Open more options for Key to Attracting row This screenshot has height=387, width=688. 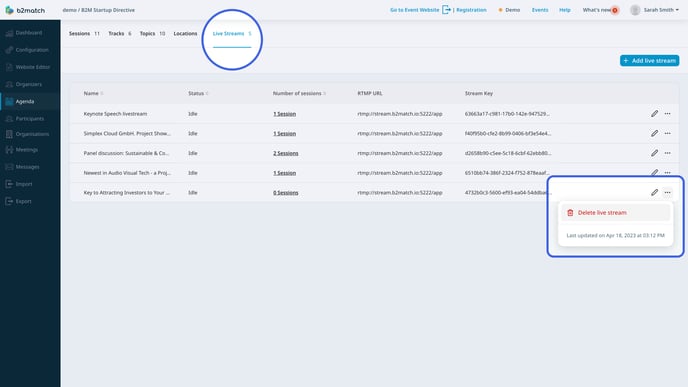[x=667, y=193]
